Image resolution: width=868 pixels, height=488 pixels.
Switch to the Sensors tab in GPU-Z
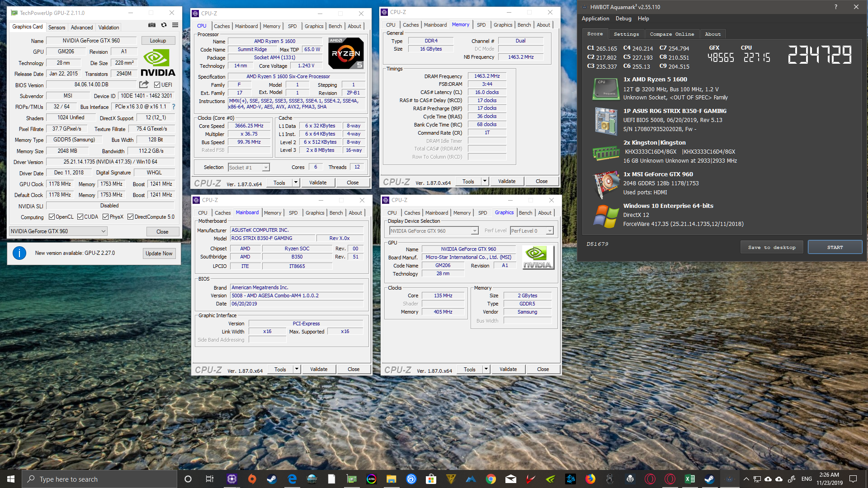click(57, 28)
